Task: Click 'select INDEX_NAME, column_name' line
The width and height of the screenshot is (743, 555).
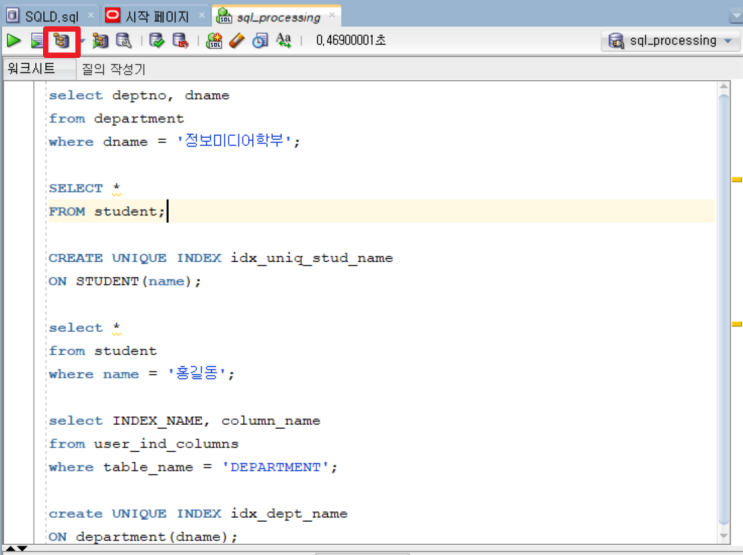Action: [x=184, y=421]
